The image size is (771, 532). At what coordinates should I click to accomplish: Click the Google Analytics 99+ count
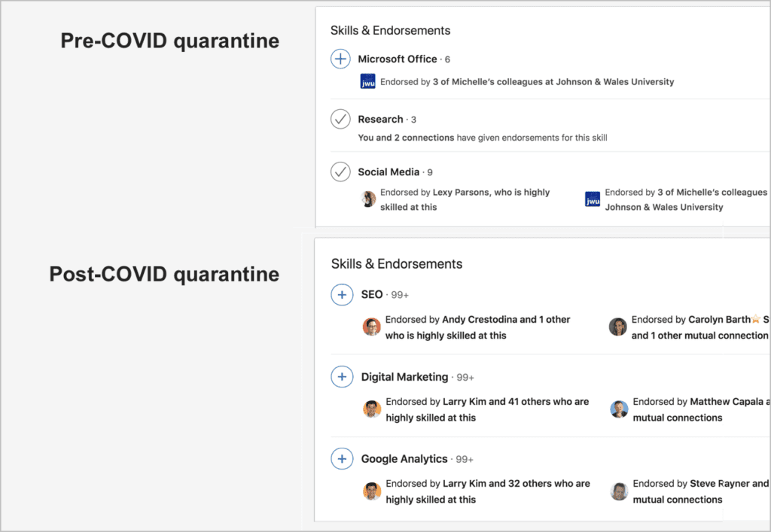coord(464,459)
